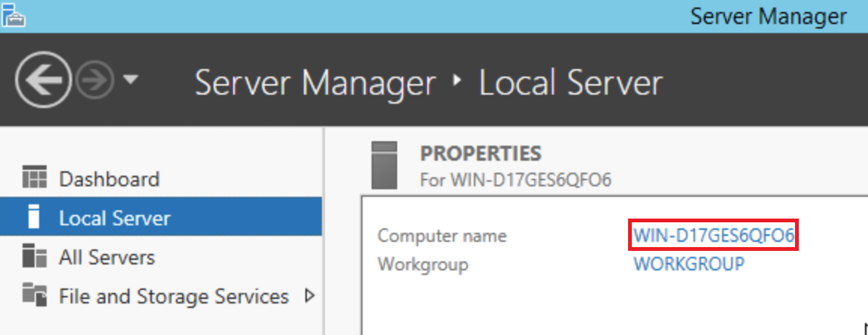The width and height of the screenshot is (868, 335).
Task: Click the WORKGROUP link
Action: point(689,264)
